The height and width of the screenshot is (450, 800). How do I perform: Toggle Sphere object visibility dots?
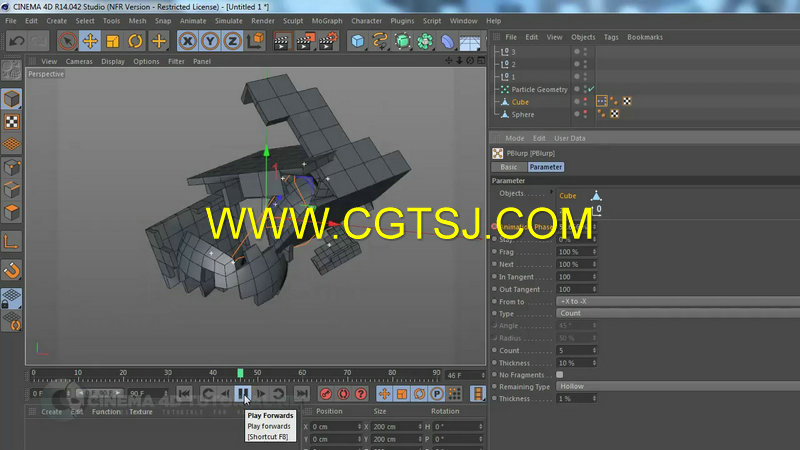(x=585, y=114)
